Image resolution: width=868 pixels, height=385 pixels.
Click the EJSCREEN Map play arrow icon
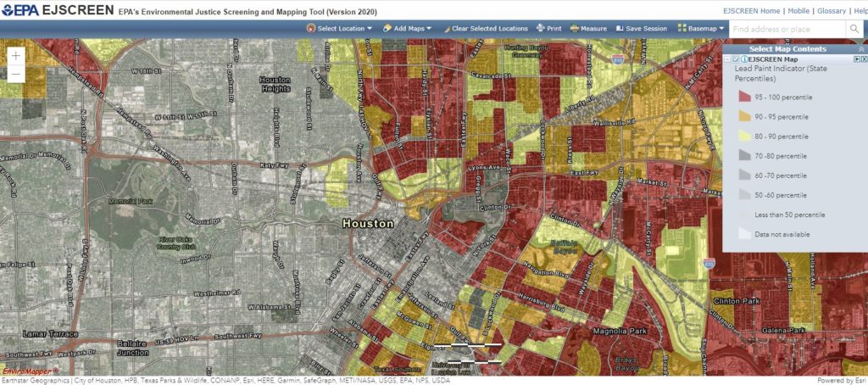(x=857, y=59)
